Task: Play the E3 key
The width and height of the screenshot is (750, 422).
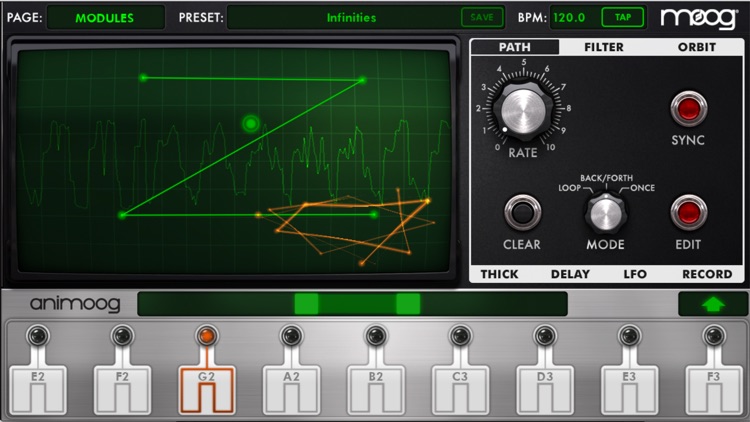Action: click(x=629, y=390)
